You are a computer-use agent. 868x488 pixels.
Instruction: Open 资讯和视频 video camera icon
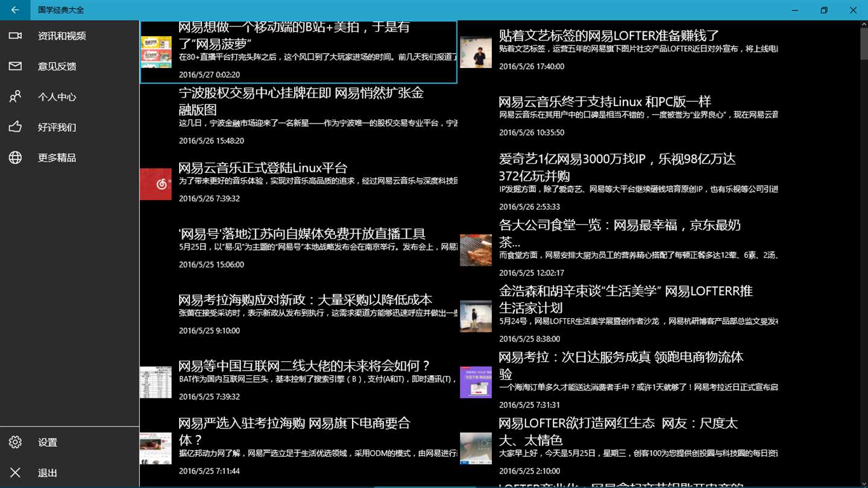15,36
